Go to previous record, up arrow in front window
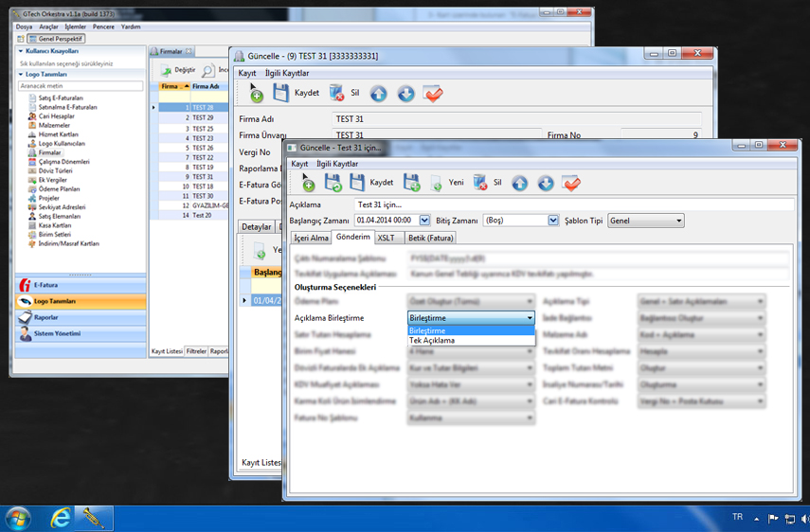Screen dimensions: 810x532 click(x=520, y=183)
